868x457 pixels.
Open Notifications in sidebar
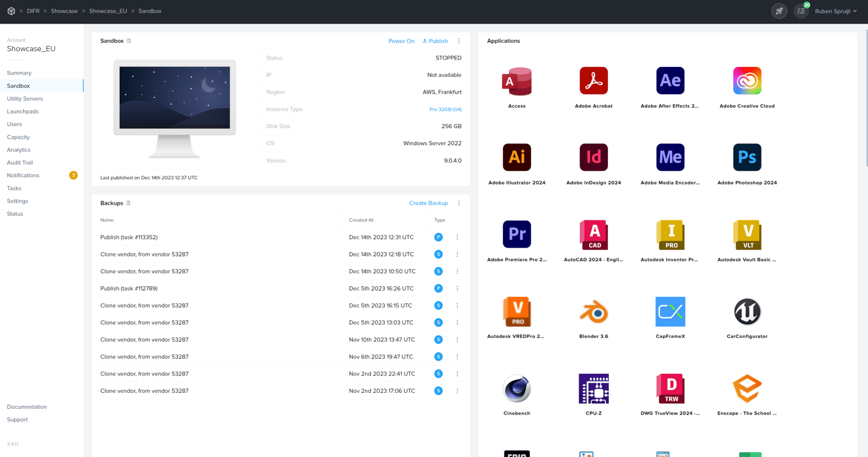[x=23, y=175]
